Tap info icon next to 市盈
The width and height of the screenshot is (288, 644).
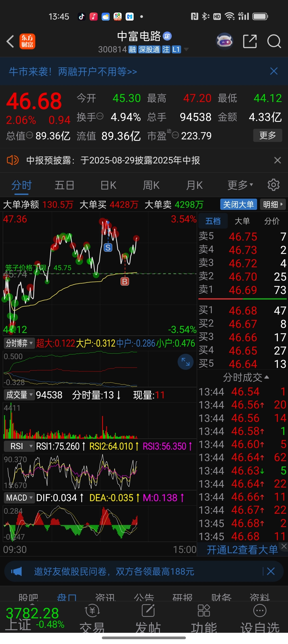pos(175,135)
